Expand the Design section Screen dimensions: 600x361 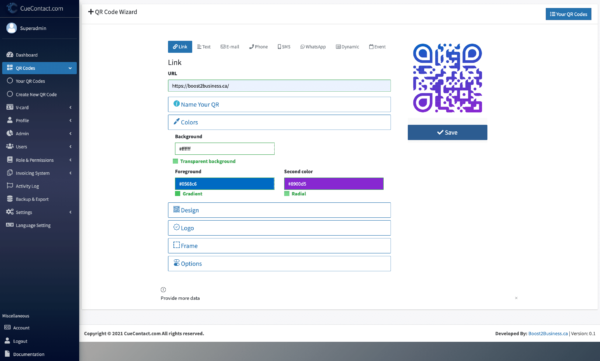coord(279,210)
